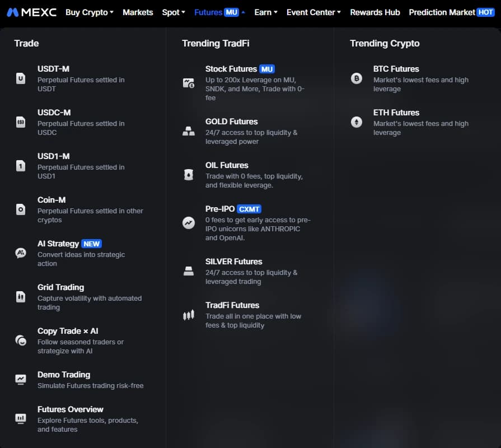
Task: Click the Futures Overview chart icon
Action: tap(21, 419)
